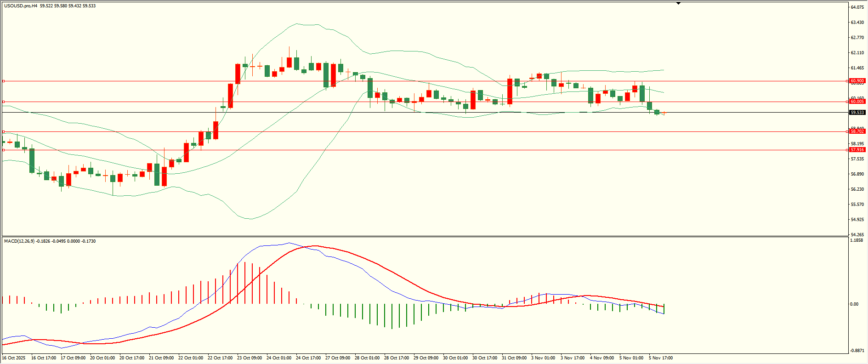868x364 pixels.
Task: Select the left handle of the 60.900 line
Action: [x=4, y=81]
